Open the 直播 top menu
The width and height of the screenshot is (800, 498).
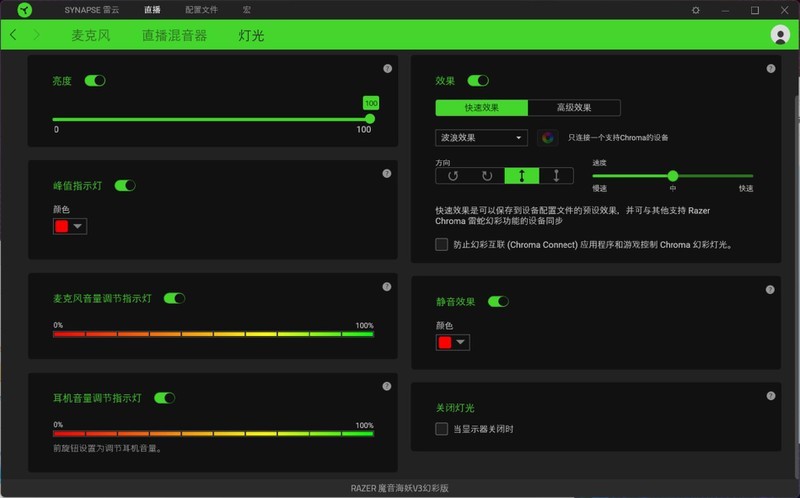click(x=152, y=10)
